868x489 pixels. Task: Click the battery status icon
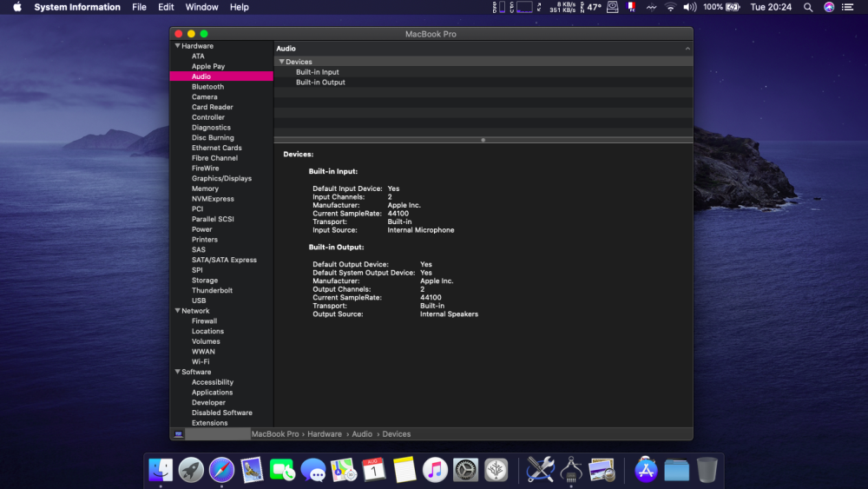click(733, 7)
